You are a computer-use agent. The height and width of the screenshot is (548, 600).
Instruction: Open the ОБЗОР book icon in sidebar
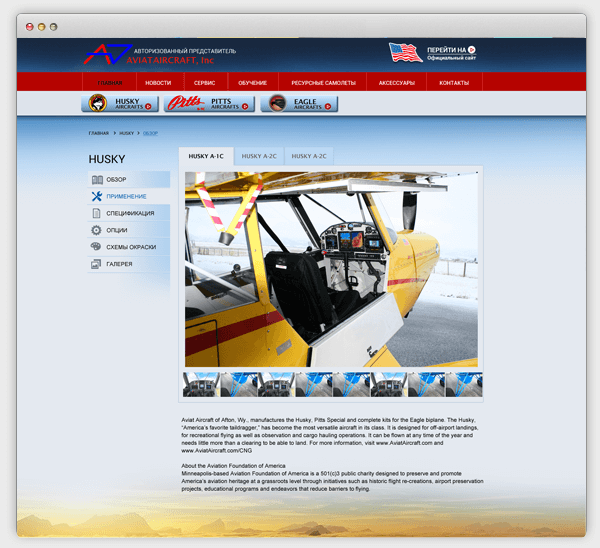[x=97, y=179]
